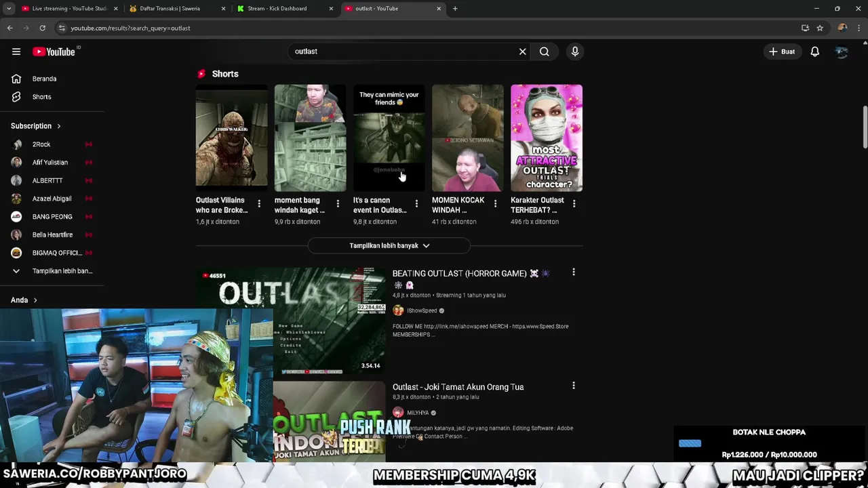
Task: Open the browser tab search dropdown
Action: pos(9,9)
